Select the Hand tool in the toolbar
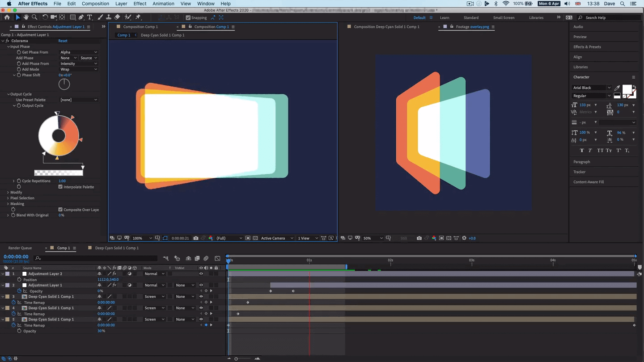 pyautogui.click(x=26, y=17)
